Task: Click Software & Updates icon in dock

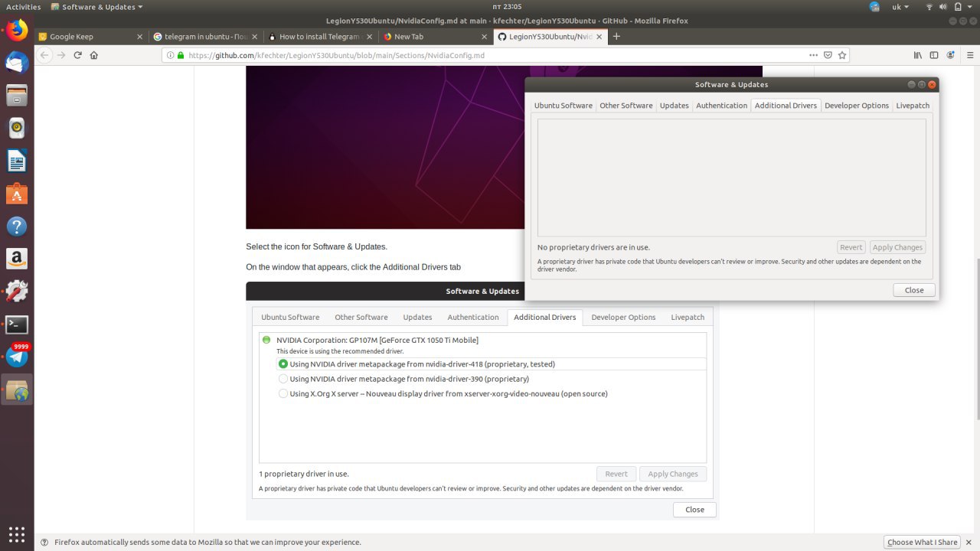Action: click(17, 390)
